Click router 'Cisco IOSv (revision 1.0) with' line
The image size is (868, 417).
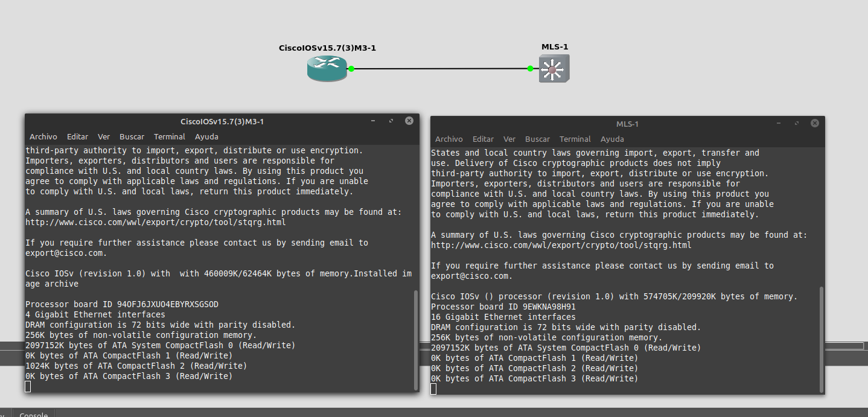pos(219,273)
